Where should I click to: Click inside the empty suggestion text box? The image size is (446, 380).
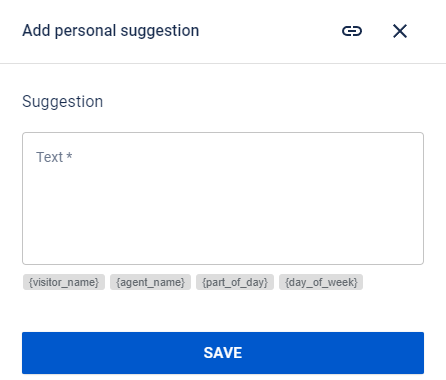223,198
